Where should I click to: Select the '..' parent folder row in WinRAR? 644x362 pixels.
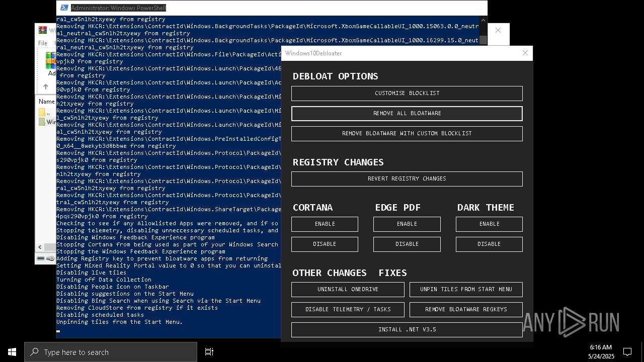(46, 112)
